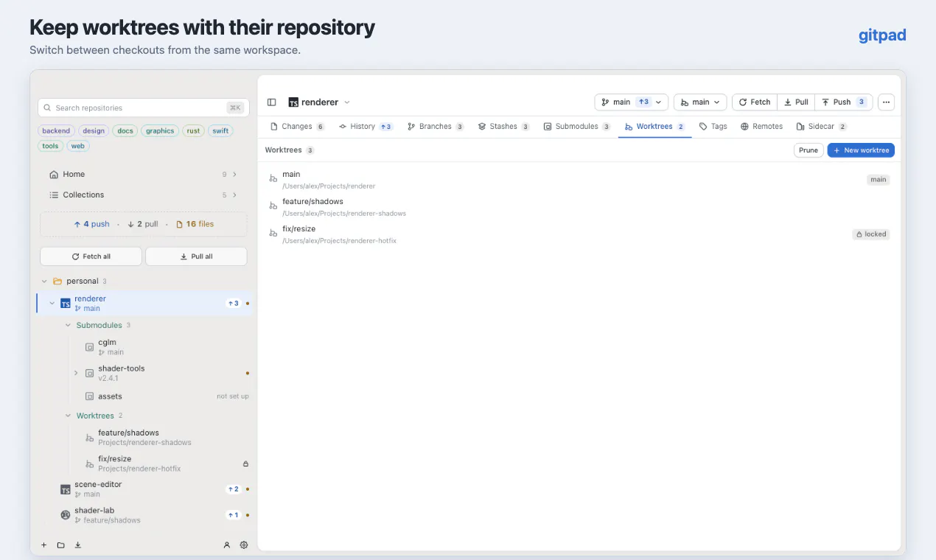Click the shader-tools submodule icon
The image size is (936, 560).
89,373
